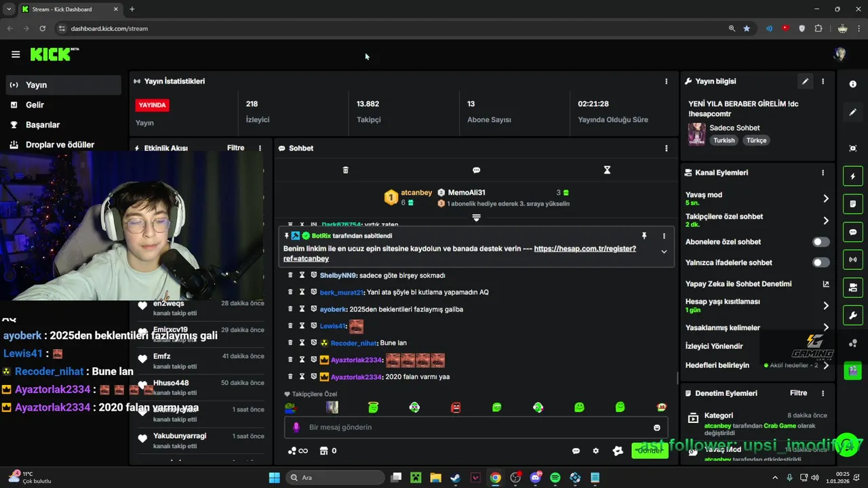Expand the pinned message chevron

[664, 251]
